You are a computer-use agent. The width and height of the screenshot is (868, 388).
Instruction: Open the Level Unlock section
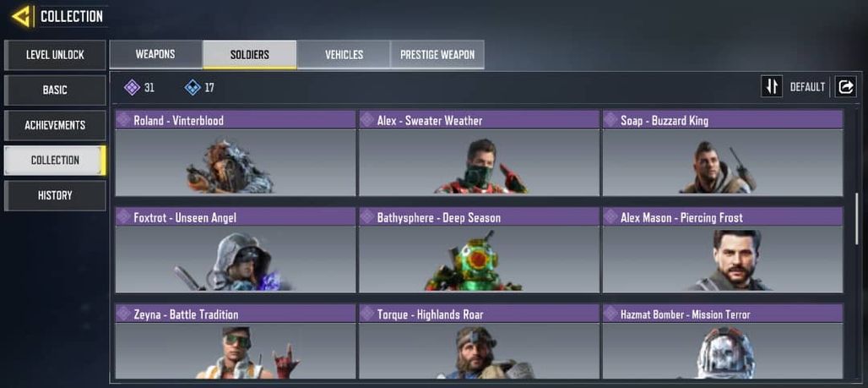(55, 55)
